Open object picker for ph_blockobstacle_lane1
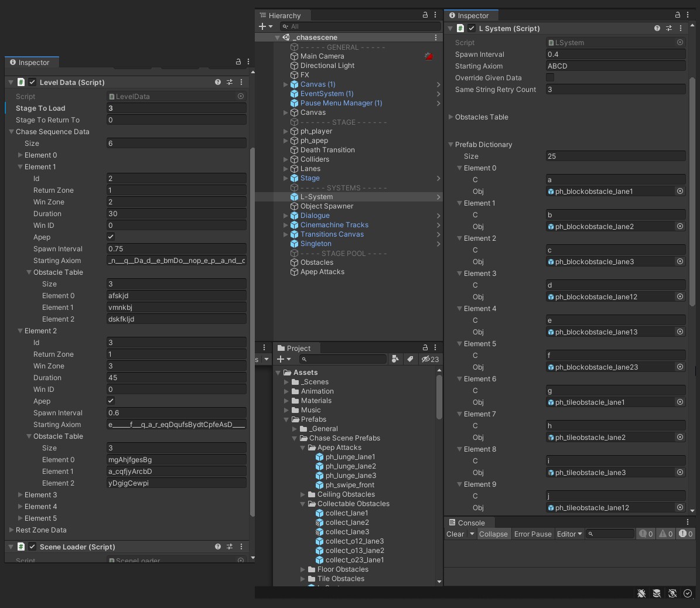 click(x=680, y=192)
